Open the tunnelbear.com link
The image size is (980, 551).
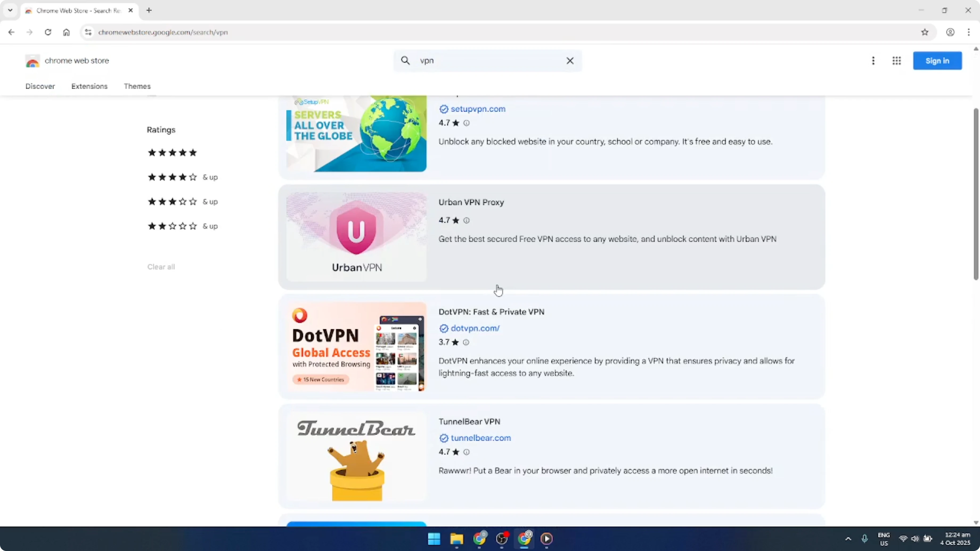pos(481,438)
